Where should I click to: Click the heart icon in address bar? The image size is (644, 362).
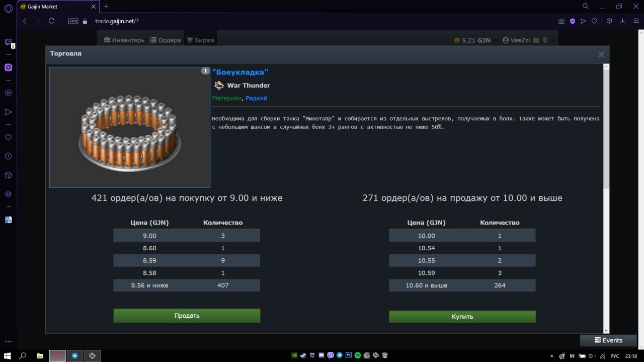pyautogui.click(x=594, y=21)
